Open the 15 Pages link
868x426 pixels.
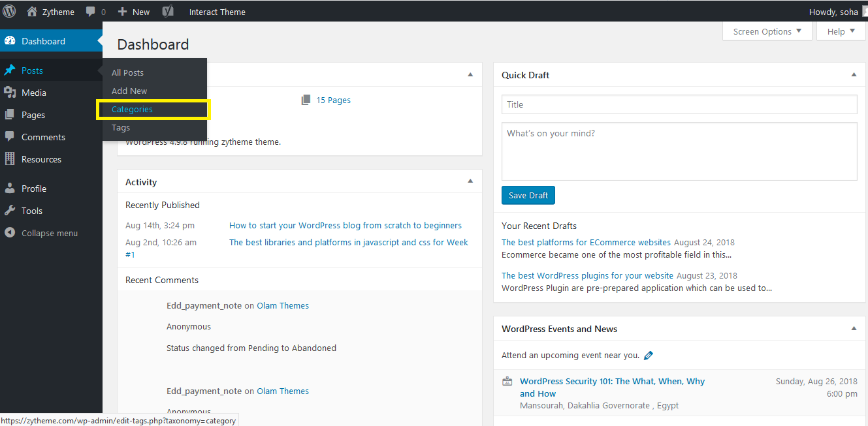pos(333,100)
